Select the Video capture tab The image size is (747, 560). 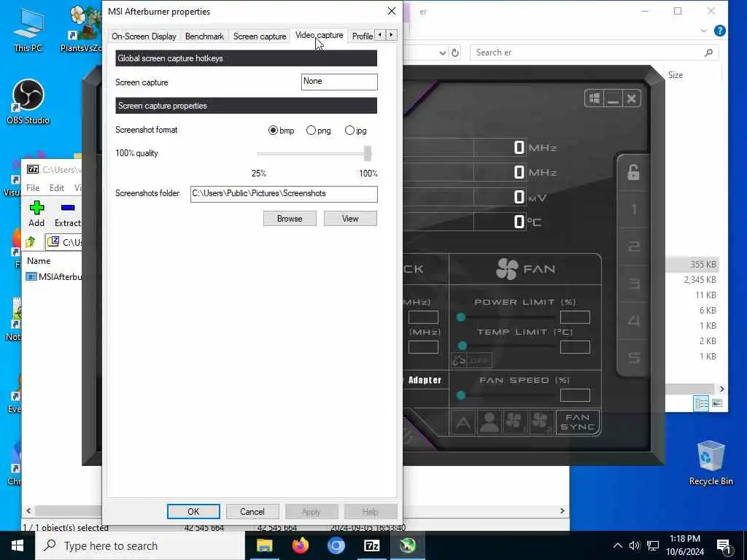(320, 35)
